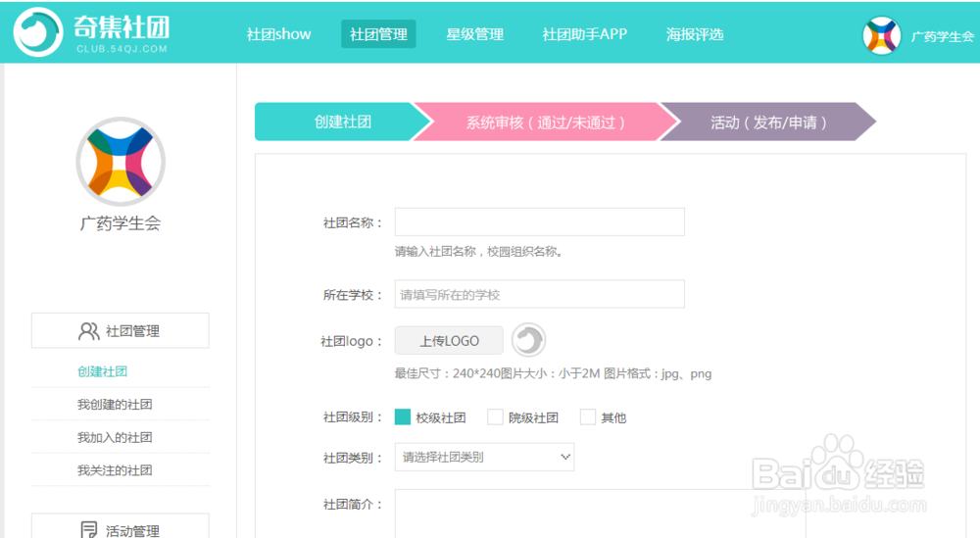980x538 pixels.
Task: Click the 社团logo： label
Action: 351,341
